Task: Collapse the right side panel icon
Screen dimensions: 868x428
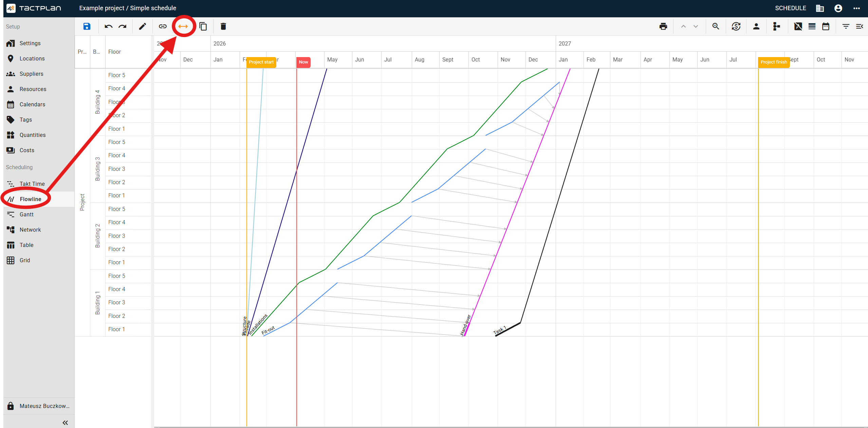Action: click(x=860, y=26)
